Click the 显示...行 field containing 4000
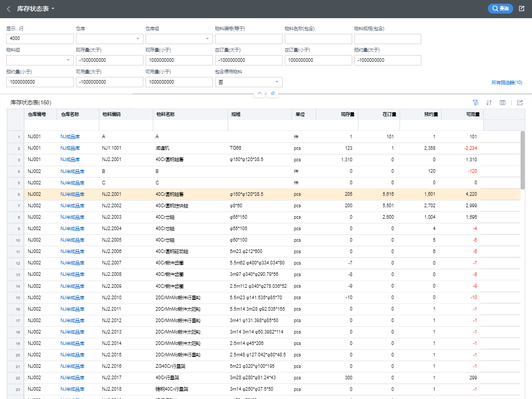The image size is (532, 399). [x=39, y=38]
